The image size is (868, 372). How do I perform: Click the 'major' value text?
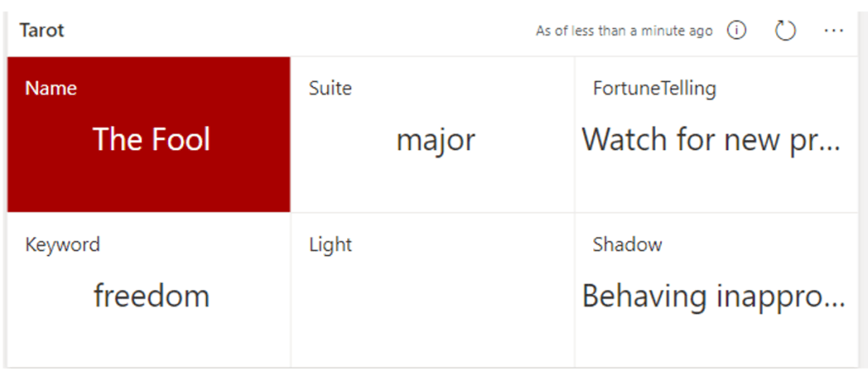435,140
